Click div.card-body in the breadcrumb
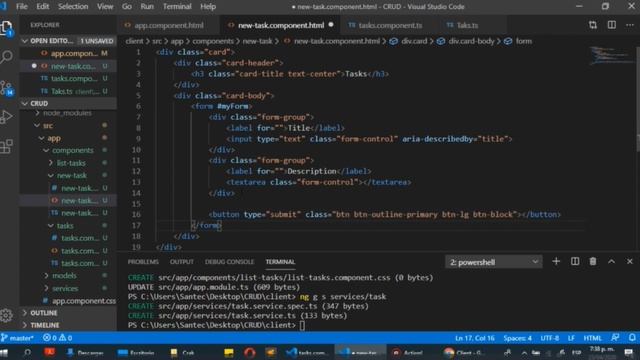640x360 pixels. [x=471, y=41]
